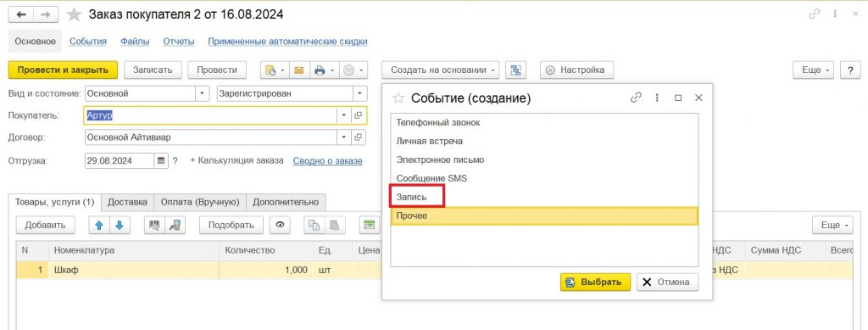Screen dimensions: 868x330
Task: Star the order document as favorite
Action: [x=74, y=14]
